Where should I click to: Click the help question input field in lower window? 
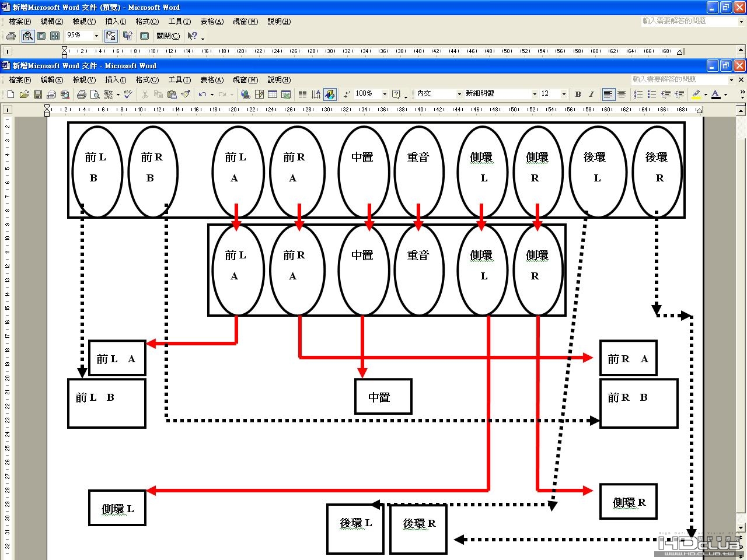pos(679,79)
